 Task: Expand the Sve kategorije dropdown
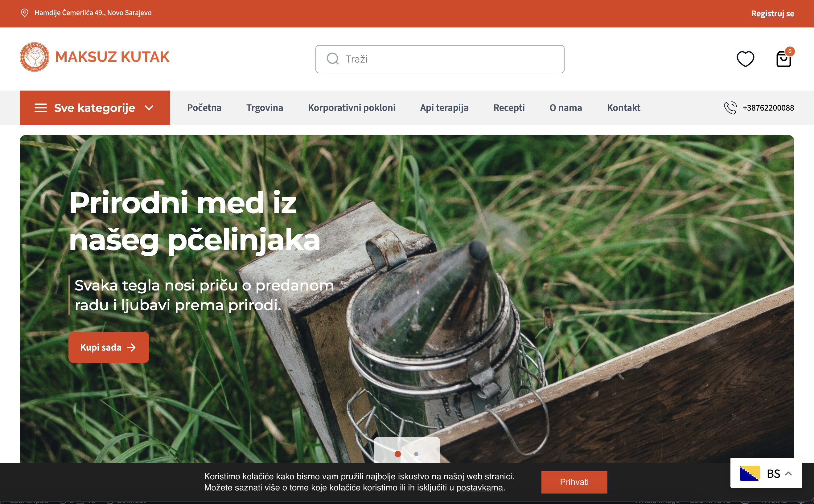(x=95, y=108)
